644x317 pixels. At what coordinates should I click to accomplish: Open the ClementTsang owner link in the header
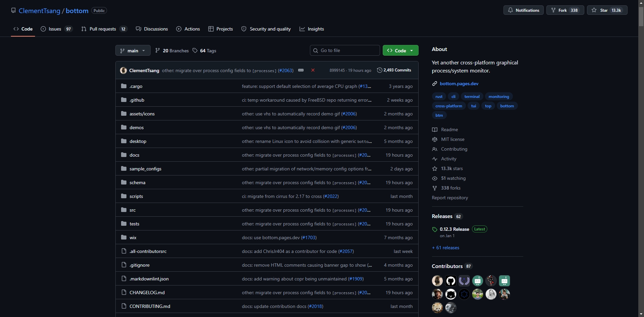pos(40,11)
